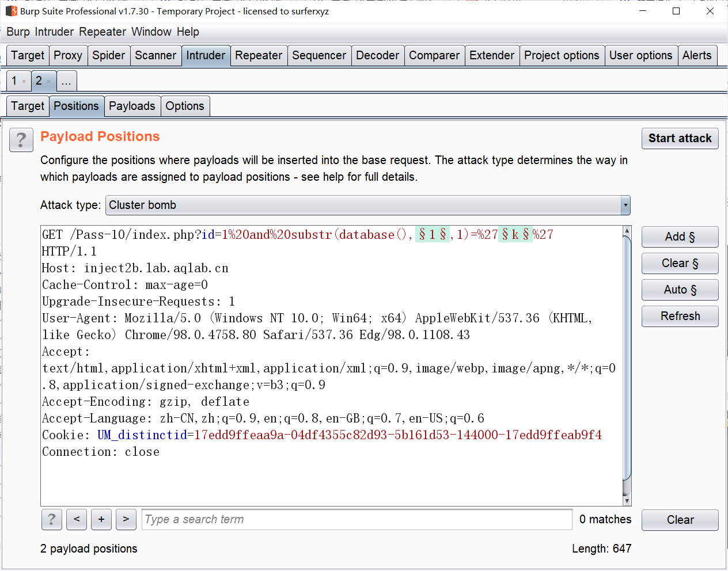
Task: Click the Accept-Language header line
Action: (x=263, y=418)
